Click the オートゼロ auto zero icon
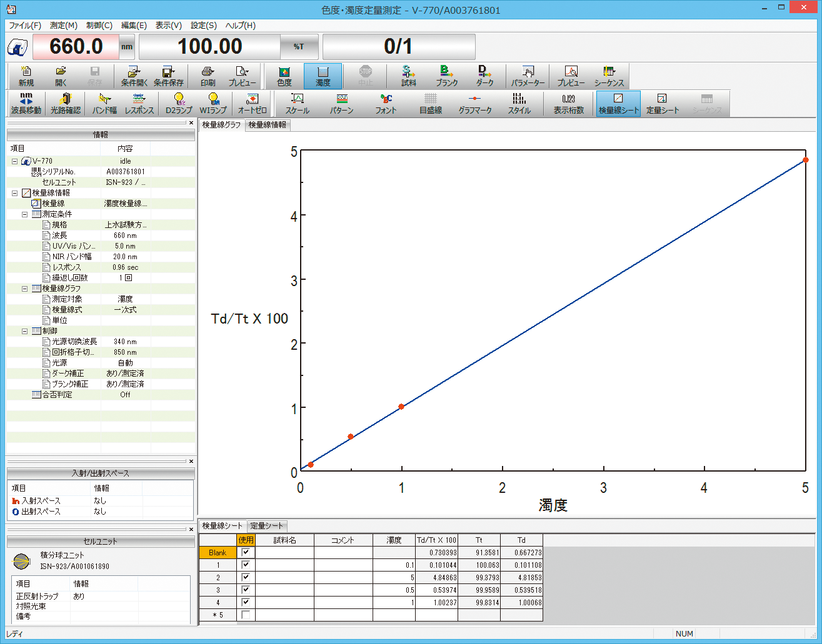 point(253,104)
